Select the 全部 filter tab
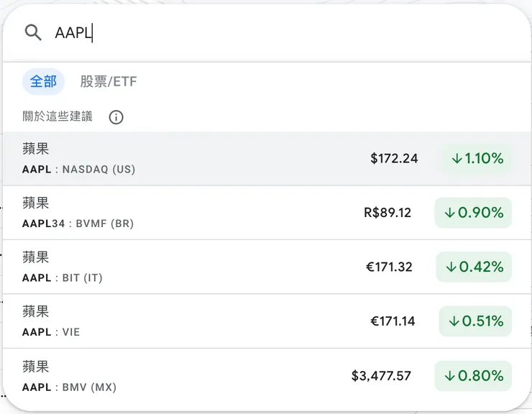 (x=43, y=82)
